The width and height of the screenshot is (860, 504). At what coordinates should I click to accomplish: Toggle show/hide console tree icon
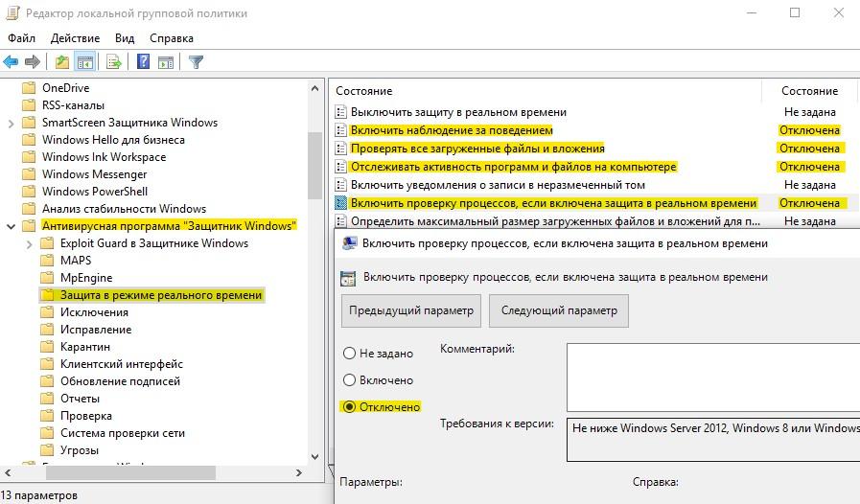[x=85, y=62]
